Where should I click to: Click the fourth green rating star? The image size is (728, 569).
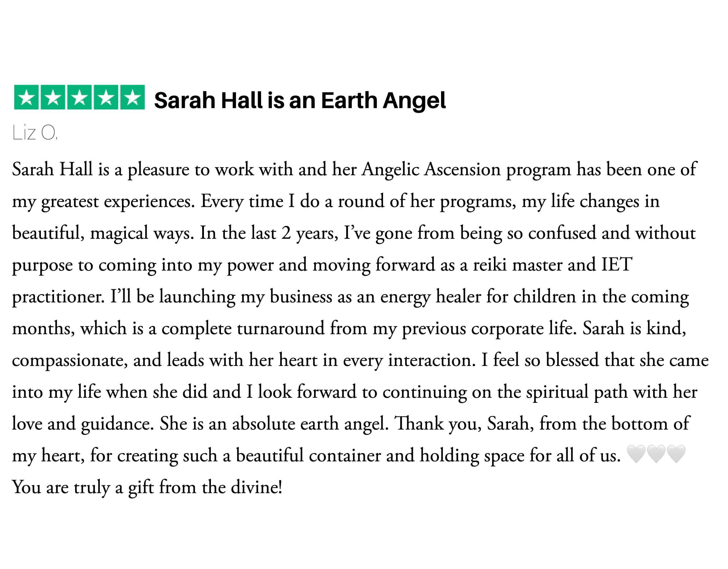[x=106, y=97]
